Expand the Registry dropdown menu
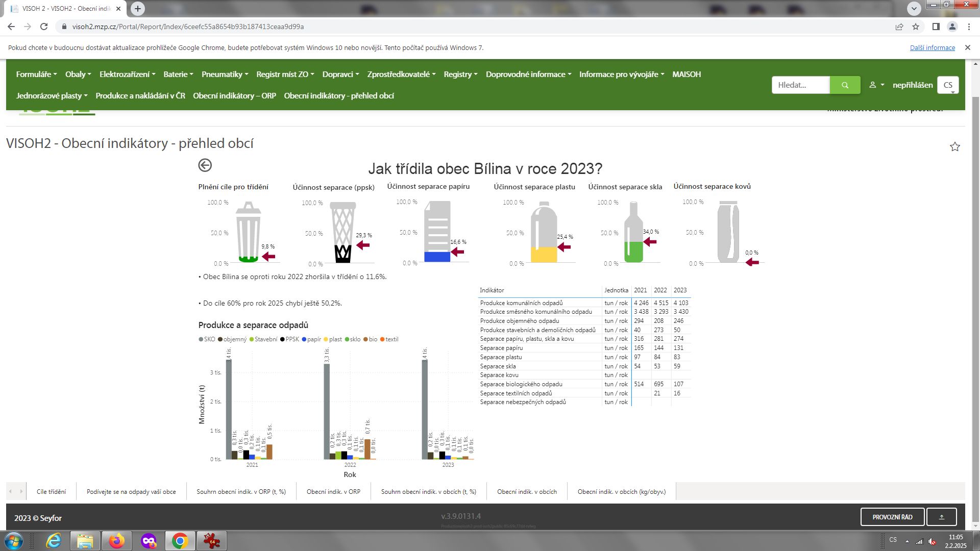 tap(460, 74)
